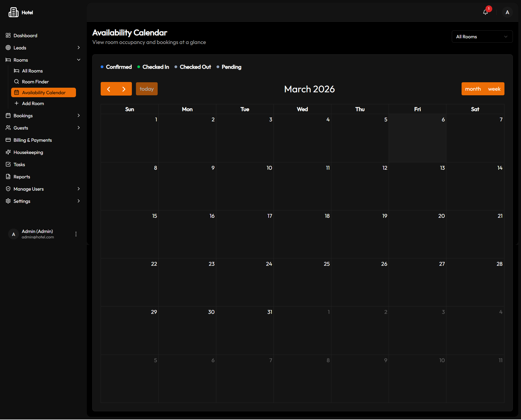Viewport: 521px width, 420px height.
Task: Go to next month arrow
Action: [124, 89]
